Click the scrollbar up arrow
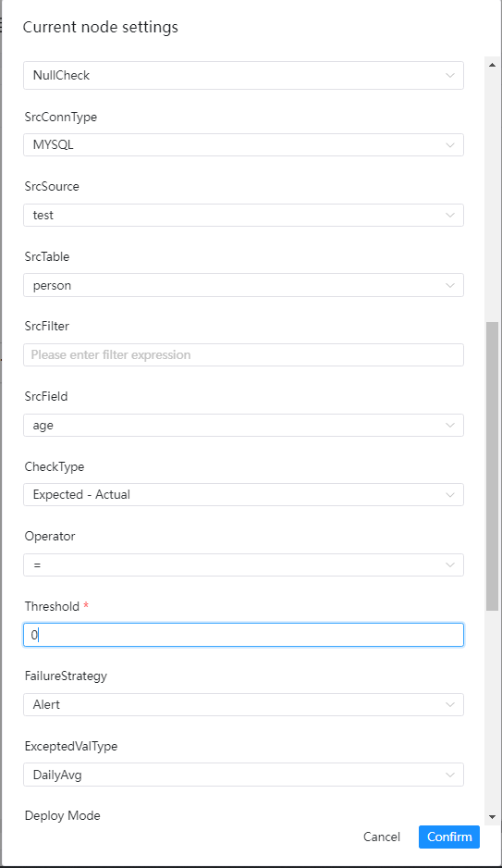 tap(492, 65)
